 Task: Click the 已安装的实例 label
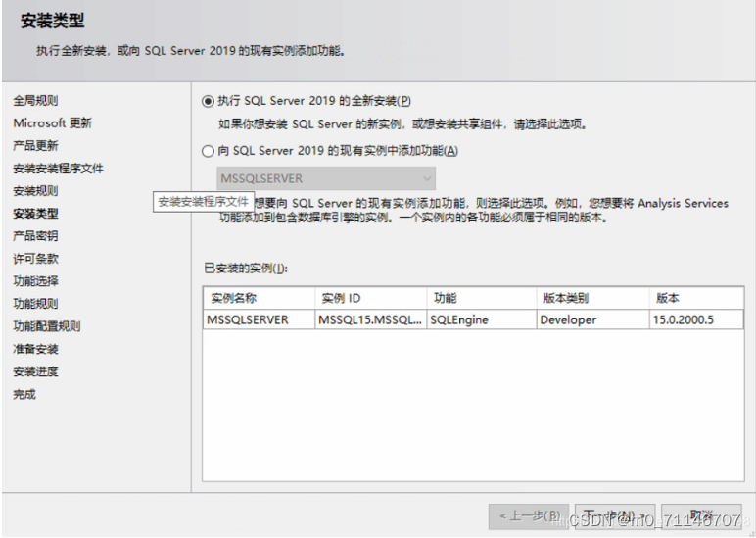tap(246, 269)
